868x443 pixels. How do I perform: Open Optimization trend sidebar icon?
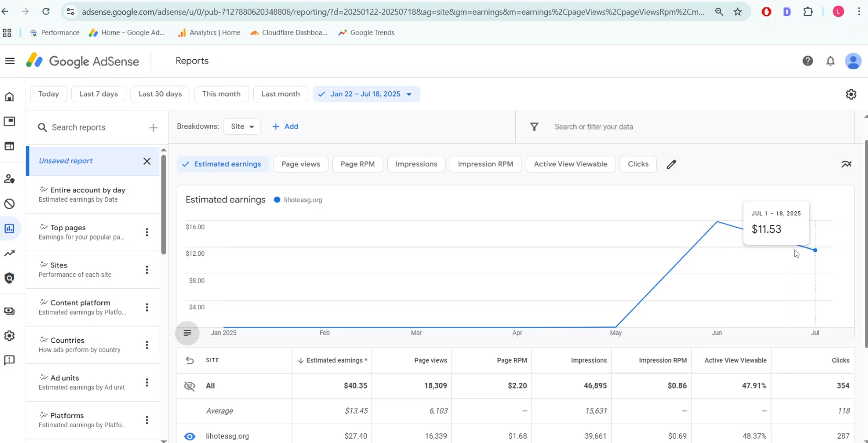(9, 253)
